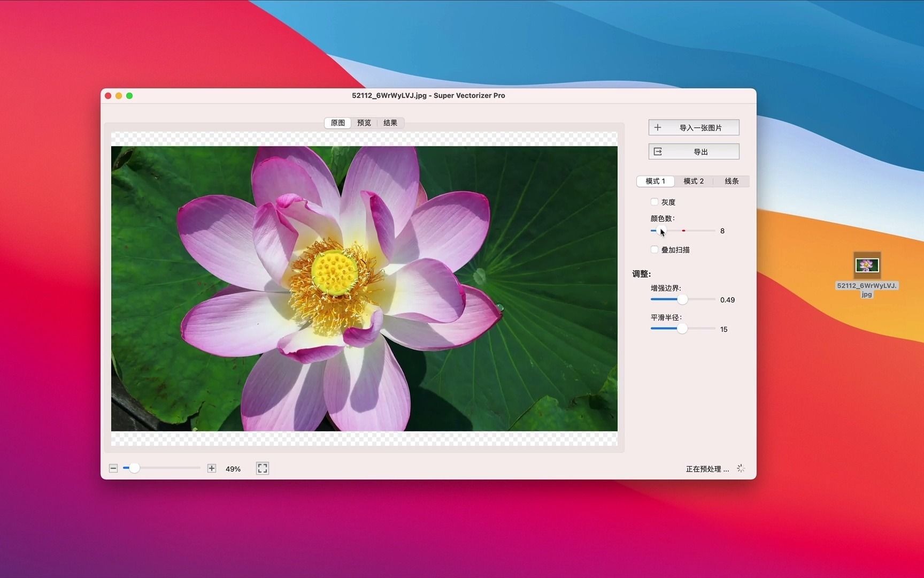Image resolution: width=924 pixels, height=578 pixels.
Task: Click the plus icon on the import button
Action: pos(659,127)
